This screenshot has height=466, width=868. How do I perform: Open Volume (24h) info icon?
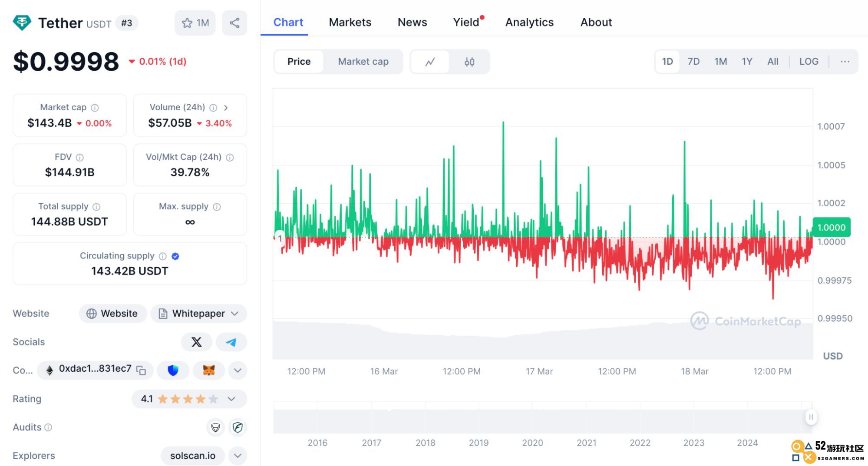[213, 108]
